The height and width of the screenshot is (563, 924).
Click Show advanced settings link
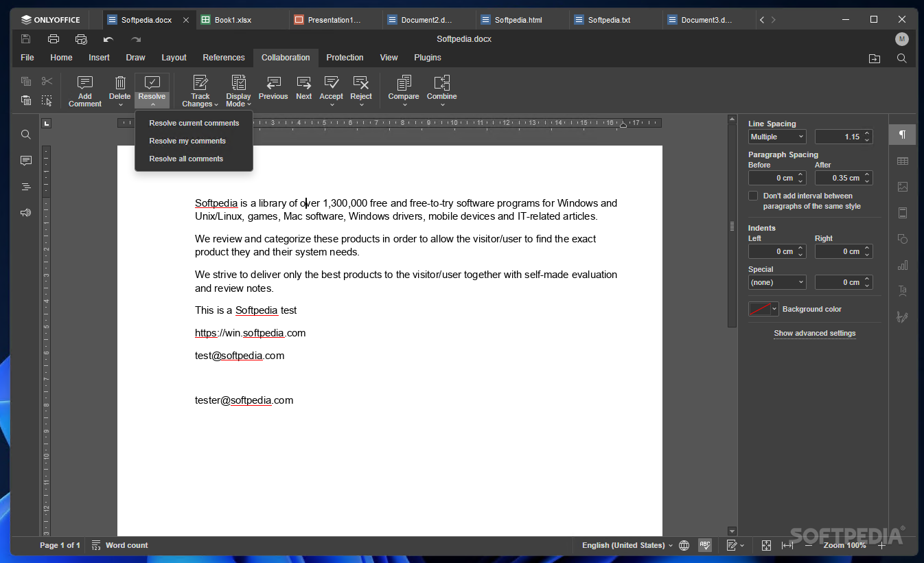point(815,333)
